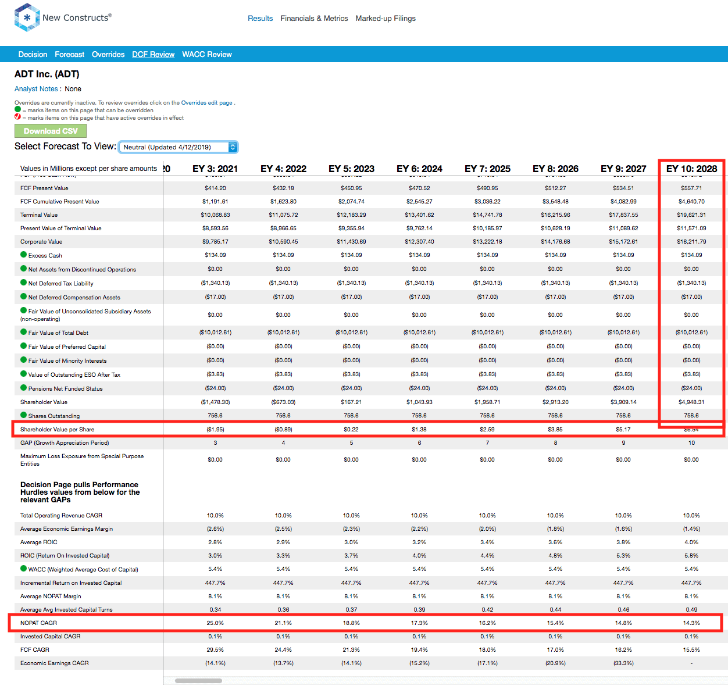Click the New Constructs logo
Viewport: 728px width, 700px height.
tap(63, 17)
